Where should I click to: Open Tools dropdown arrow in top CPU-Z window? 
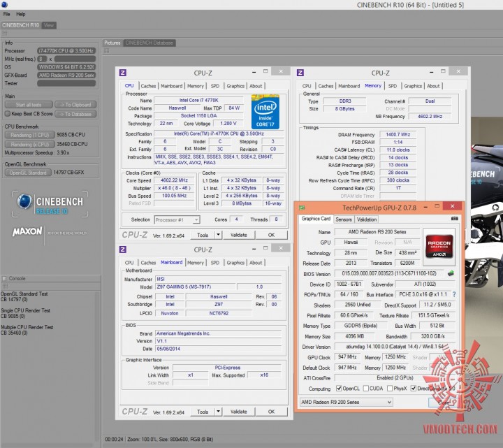click(218, 235)
